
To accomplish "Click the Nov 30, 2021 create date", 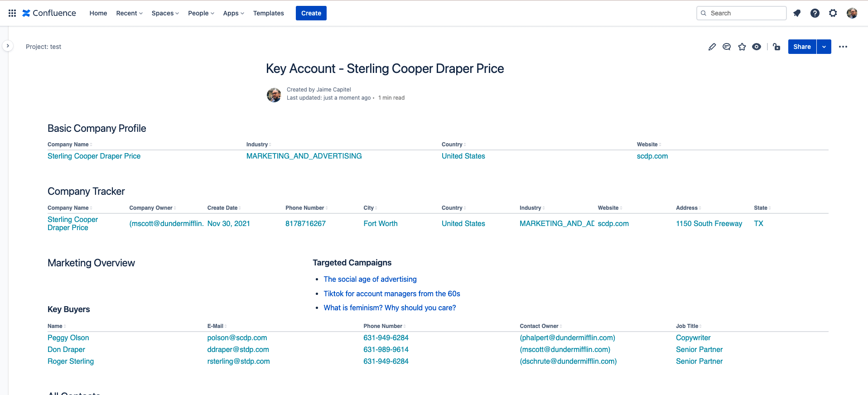I will [x=229, y=223].
